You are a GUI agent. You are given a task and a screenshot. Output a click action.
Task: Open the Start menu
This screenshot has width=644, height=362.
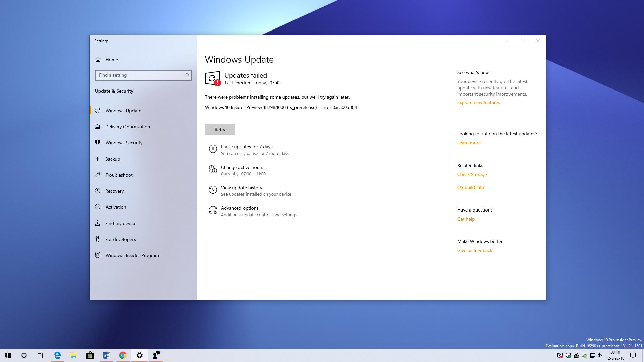8,355
